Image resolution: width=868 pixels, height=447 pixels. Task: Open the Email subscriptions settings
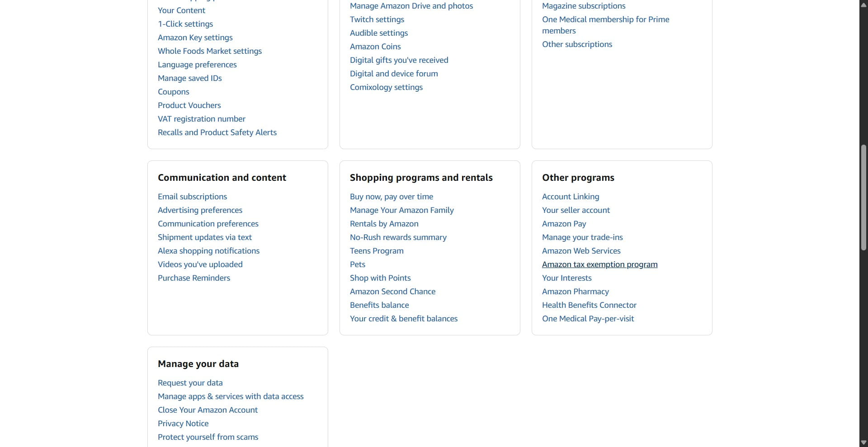(192, 197)
